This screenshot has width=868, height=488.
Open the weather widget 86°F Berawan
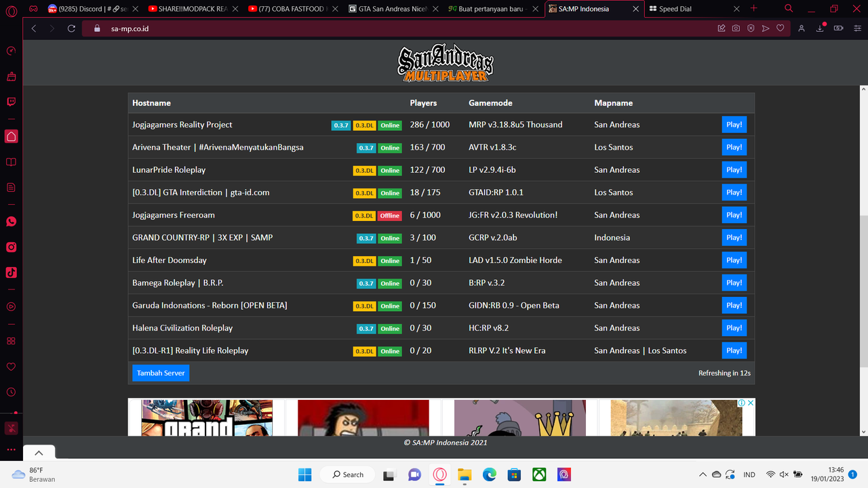pyautogui.click(x=34, y=474)
